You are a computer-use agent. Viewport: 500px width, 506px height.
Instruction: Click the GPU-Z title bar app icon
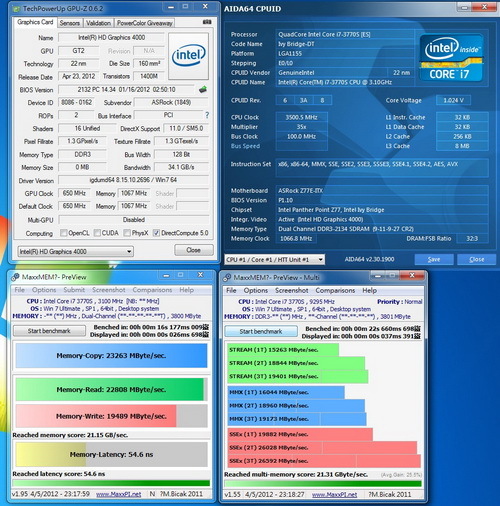[16, 9]
